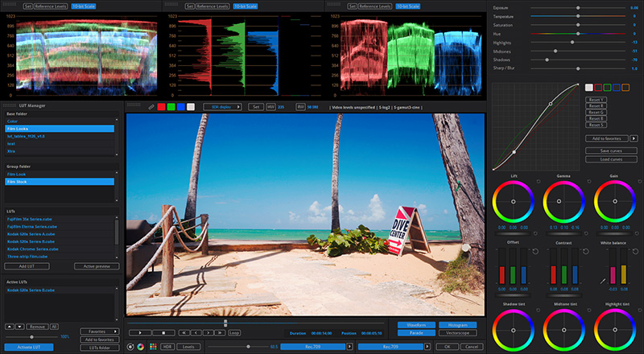The image size is (644, 354).
Task: Click the MW button above preview
Action: point(270,107)
